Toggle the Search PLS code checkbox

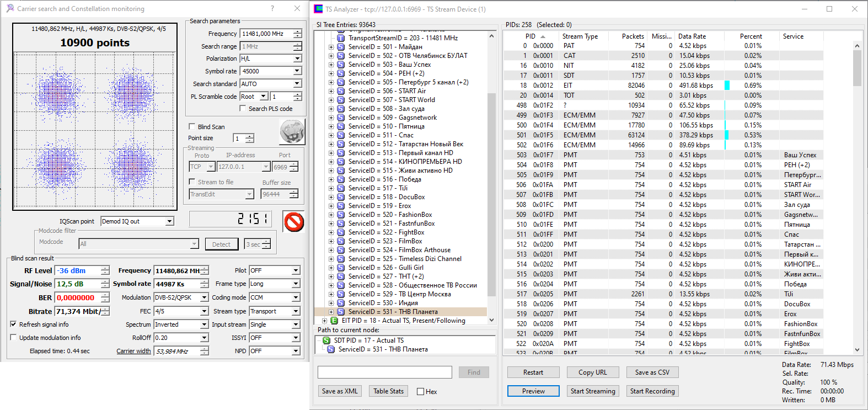pyautogui.click(x=243, y=109)
